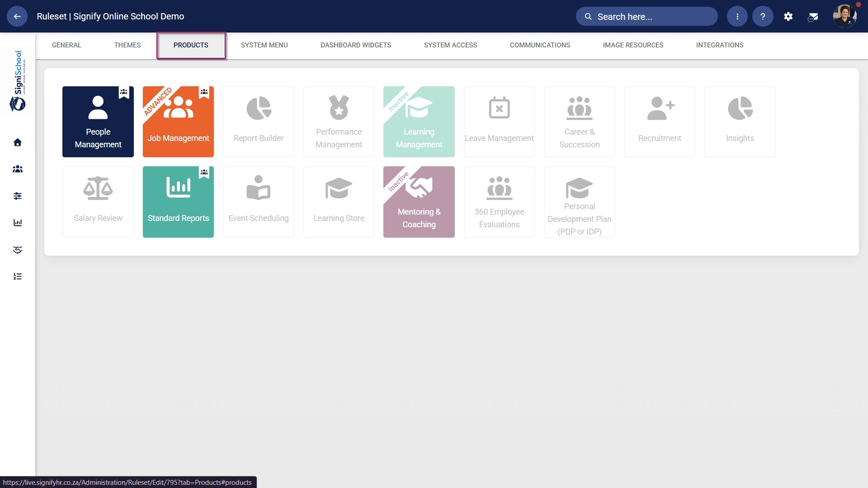Click Job Management's group bookmark badge
Viewport: 868px width, 488px height.
pyautogui.click(x=204, y=92)
